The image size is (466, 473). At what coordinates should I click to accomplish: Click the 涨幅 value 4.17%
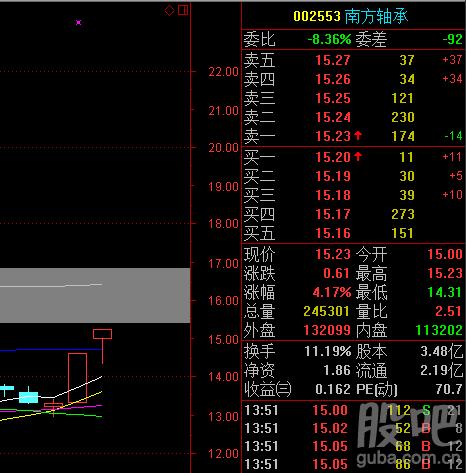[x=332, y=292]
